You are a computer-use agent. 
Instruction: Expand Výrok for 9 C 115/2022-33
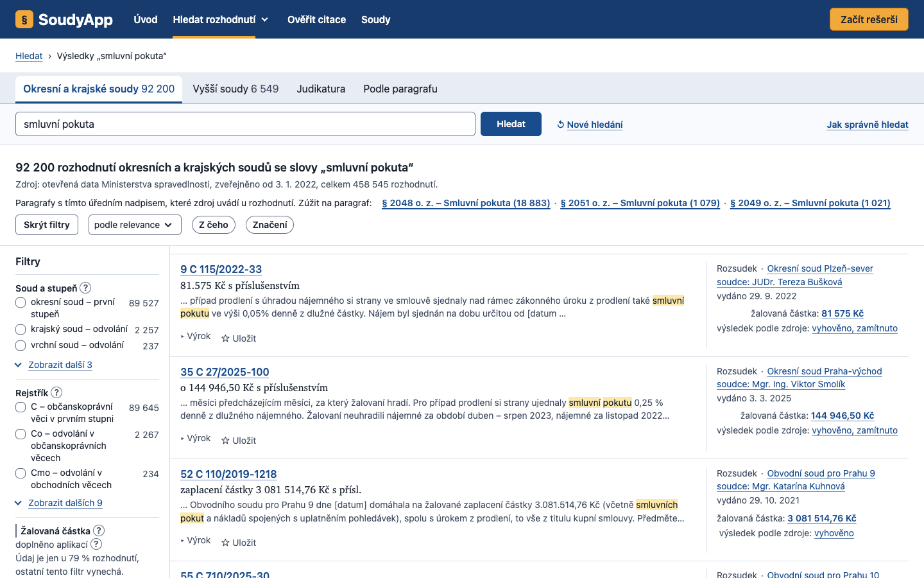196,336
